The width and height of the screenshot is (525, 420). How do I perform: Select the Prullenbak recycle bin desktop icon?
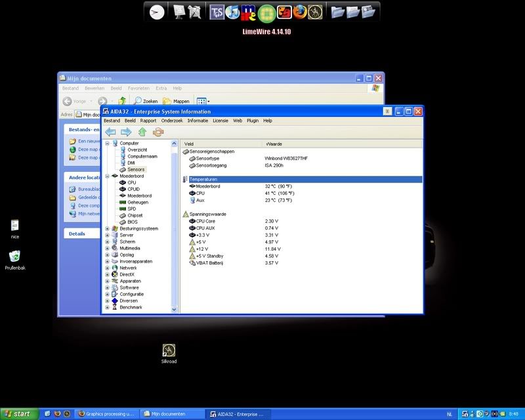pyautogui.click(x=14, y=261)
